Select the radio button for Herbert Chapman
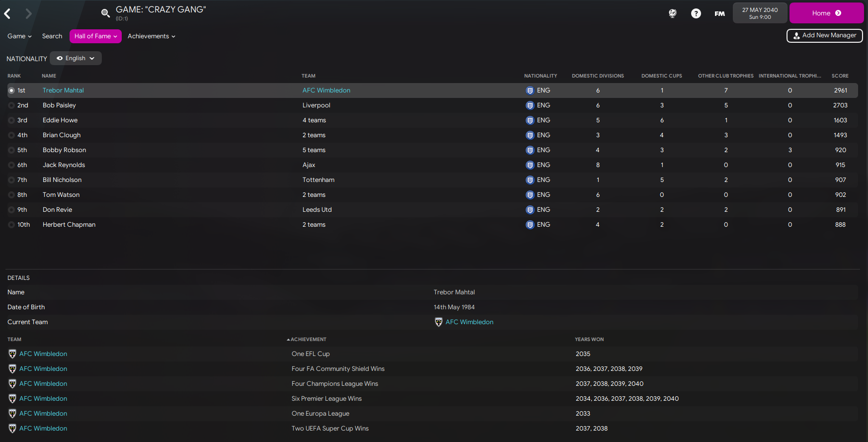868x442 pixels. pyautogui.click(x=11, y=225)
